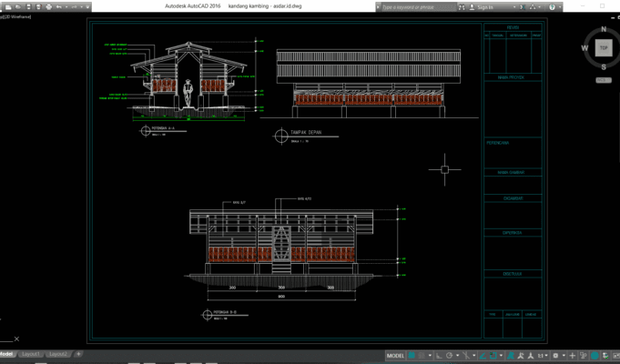The width and height of the screenshot is (620, 364).
Task: Click the DISETUJUI title block label
Action: click(x=513, y=274)
